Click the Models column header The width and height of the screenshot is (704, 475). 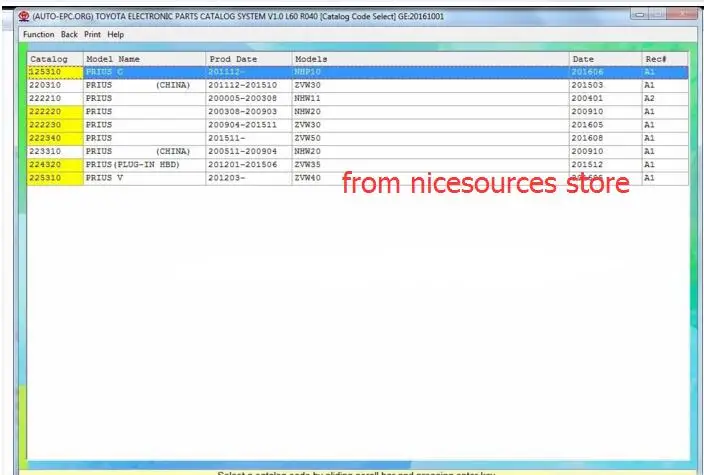[431, 59]
